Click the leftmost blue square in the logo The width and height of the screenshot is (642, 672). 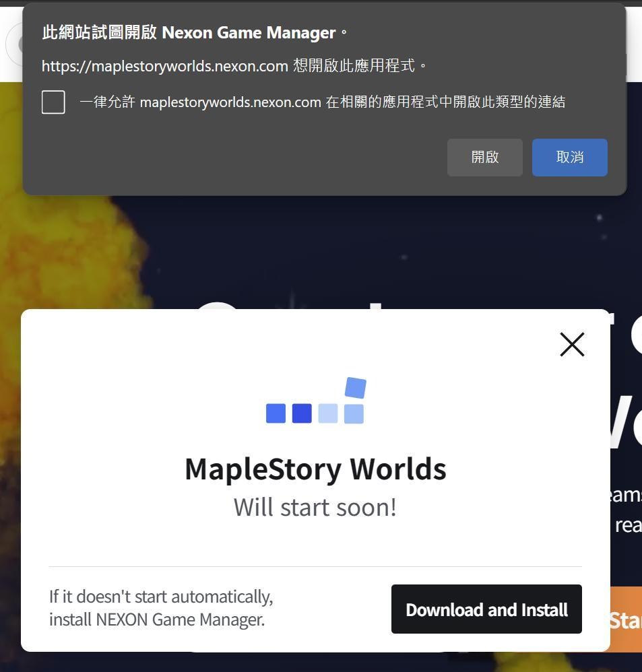click(275, 413)
